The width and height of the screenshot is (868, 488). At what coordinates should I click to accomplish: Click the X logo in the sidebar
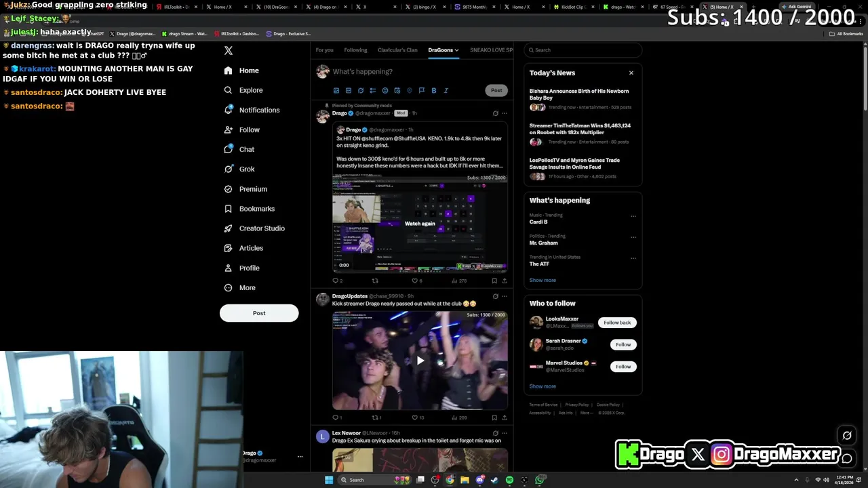tap(229, 51)
